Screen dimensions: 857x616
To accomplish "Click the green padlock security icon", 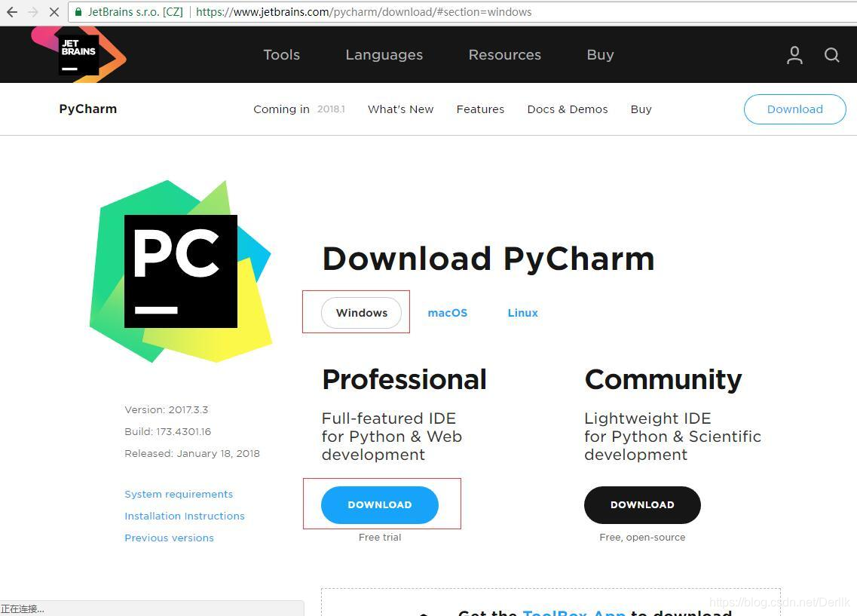I will 78,12.
